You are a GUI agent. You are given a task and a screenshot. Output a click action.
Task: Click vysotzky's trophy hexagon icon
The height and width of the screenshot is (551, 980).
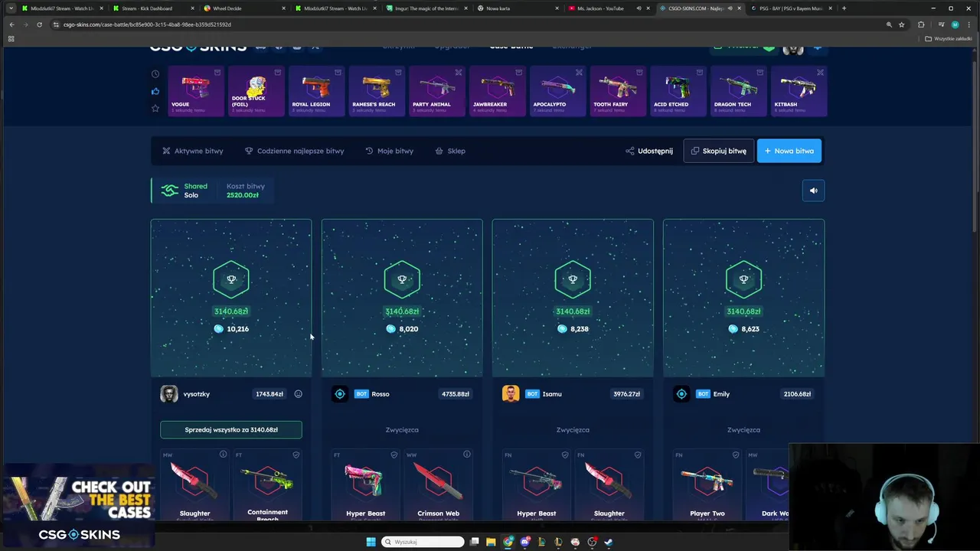coord(231,279)
